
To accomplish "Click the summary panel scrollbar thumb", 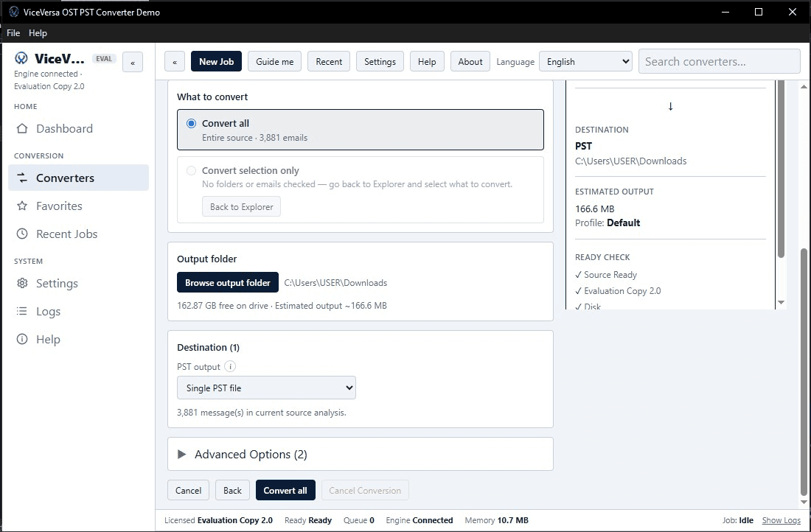I will (781, 169).
